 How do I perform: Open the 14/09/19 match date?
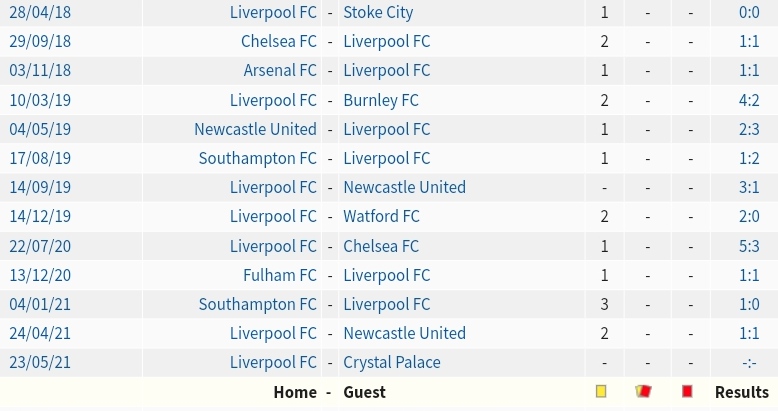tap(40, 188)
